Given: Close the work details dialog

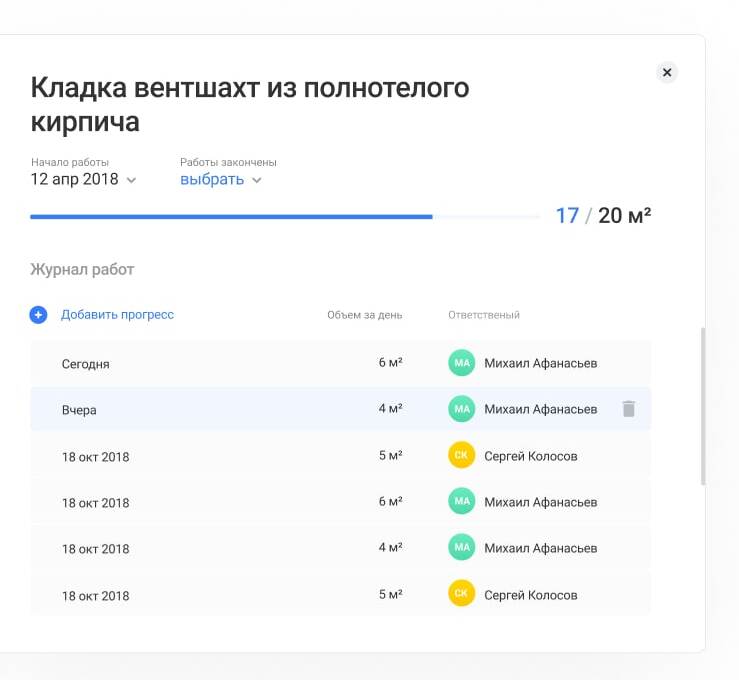Looking at the screenshot, I should [667, 72].
